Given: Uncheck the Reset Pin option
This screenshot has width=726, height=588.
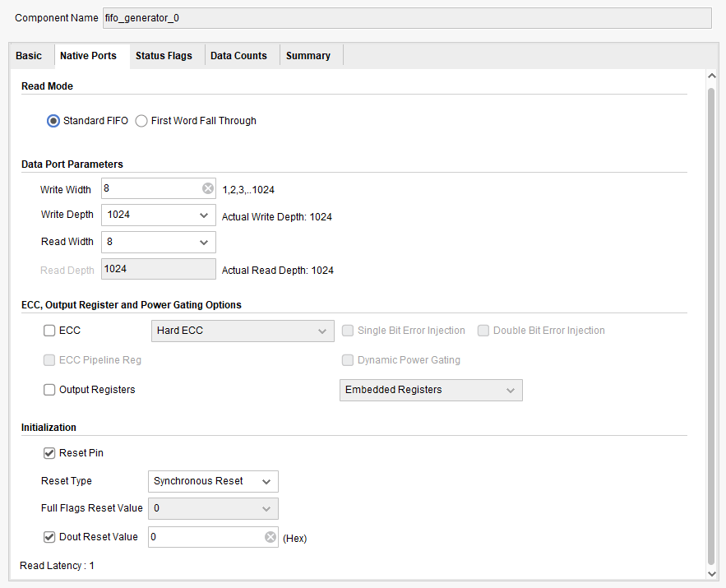Looking at the screenshot, I should click(49, 453).
